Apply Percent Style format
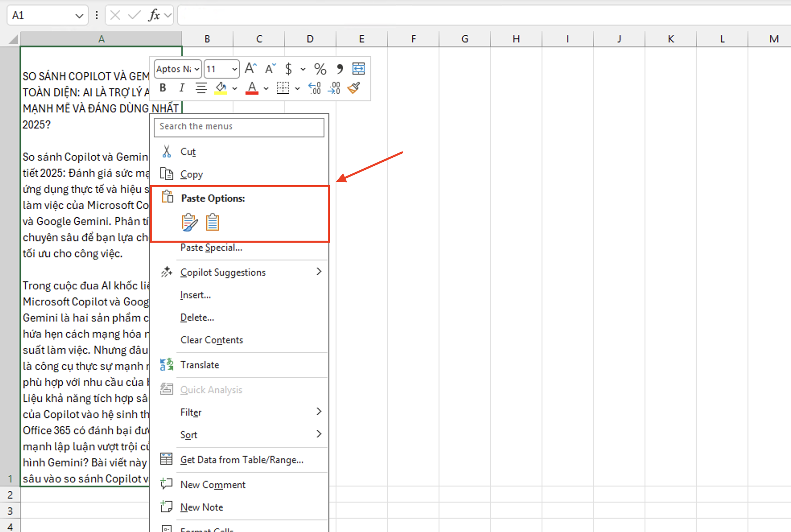Image resolution: width=791 pixels, height=532 pixels. pos(320,69)
